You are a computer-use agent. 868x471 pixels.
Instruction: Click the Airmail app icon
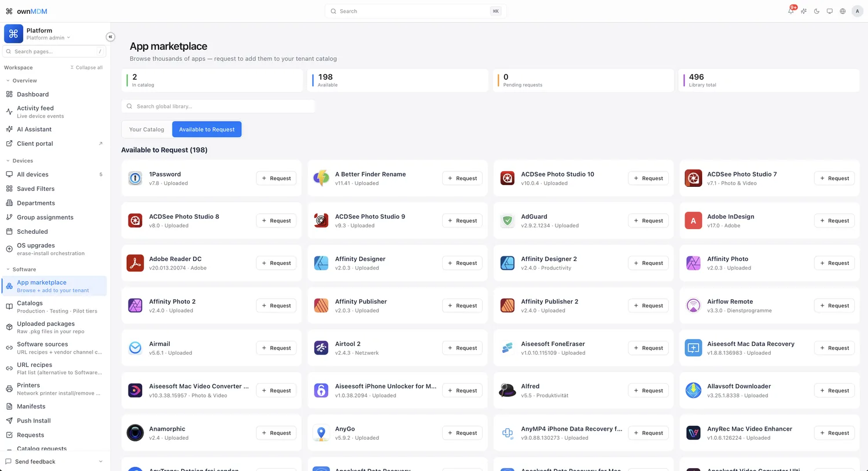(135, 348)
